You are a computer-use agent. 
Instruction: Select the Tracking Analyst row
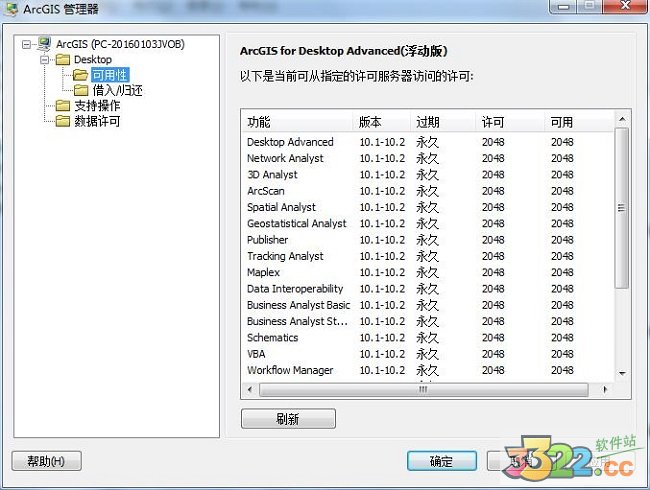click(427, 256)
